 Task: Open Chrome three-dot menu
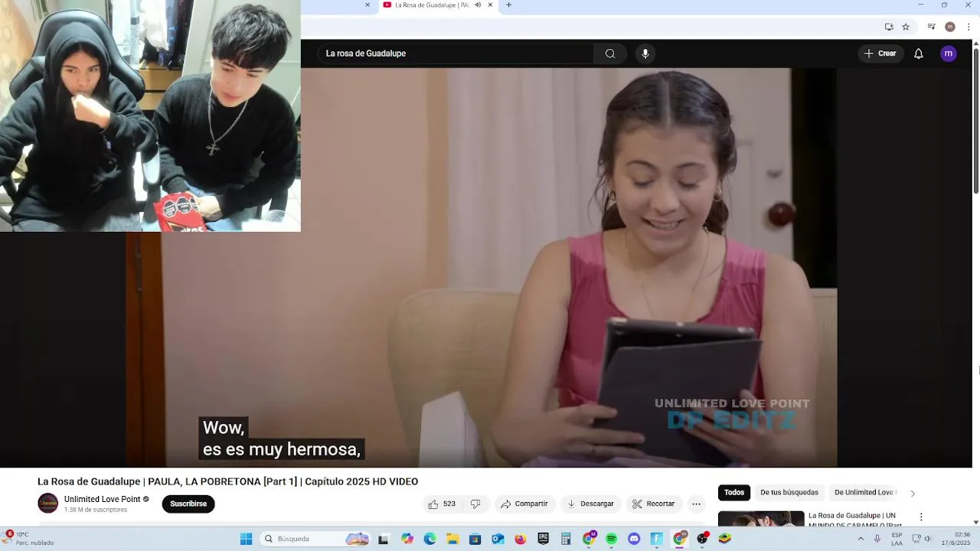[969, 27]
